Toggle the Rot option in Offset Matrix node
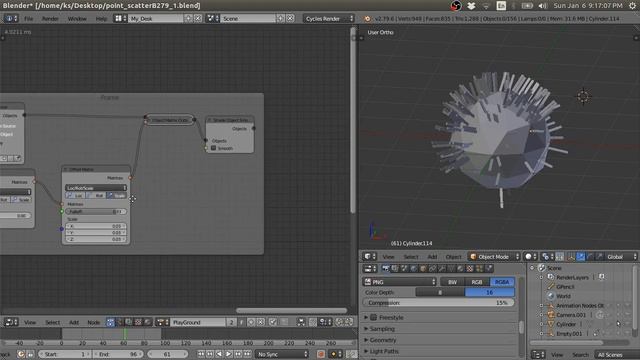Image resolution: width=640 pixels, height=360 pixels. pyautogui.click(x=96, y=196)
